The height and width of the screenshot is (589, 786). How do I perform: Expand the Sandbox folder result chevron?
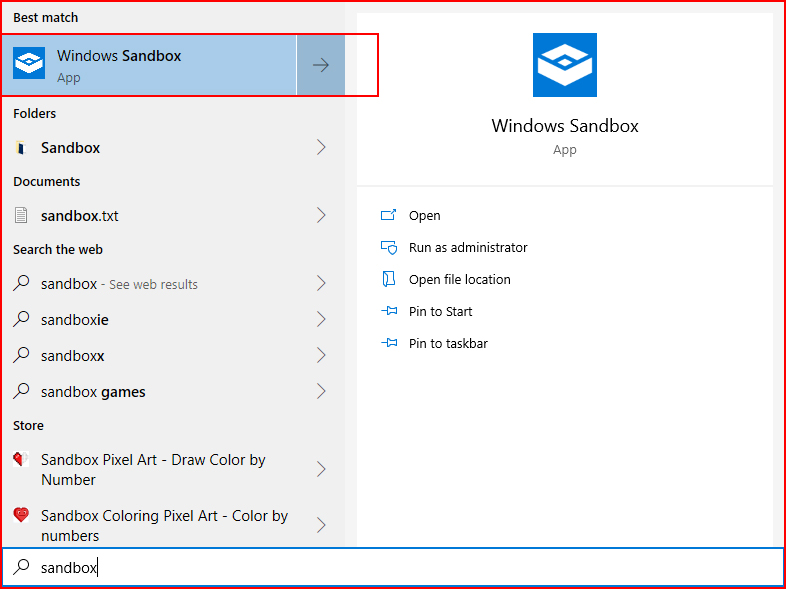321,147
